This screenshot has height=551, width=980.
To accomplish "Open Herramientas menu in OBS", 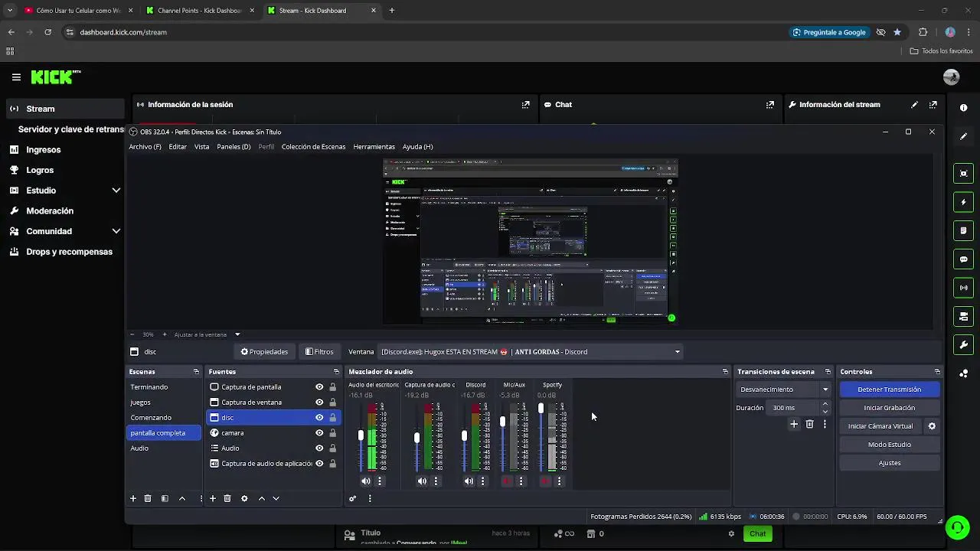I will point(374,147).
